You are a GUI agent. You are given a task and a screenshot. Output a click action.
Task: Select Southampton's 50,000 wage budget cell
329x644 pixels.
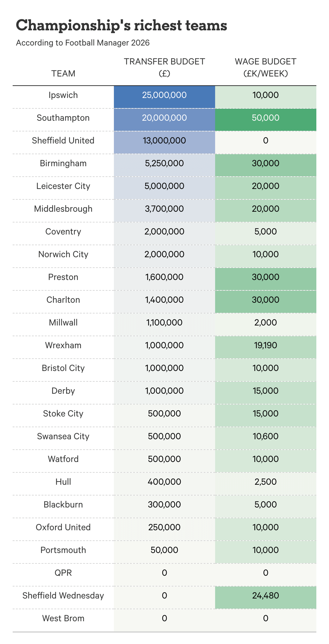pos(265,118)
